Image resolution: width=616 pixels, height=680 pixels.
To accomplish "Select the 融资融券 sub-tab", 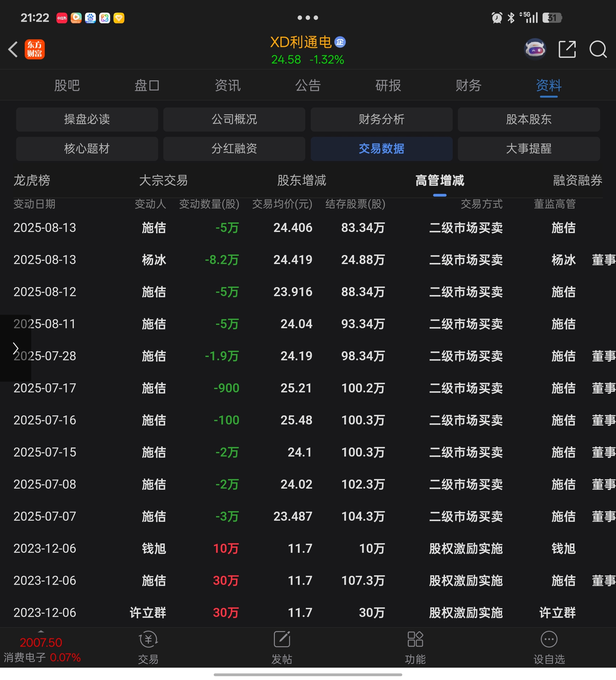I will pos(577,181).
